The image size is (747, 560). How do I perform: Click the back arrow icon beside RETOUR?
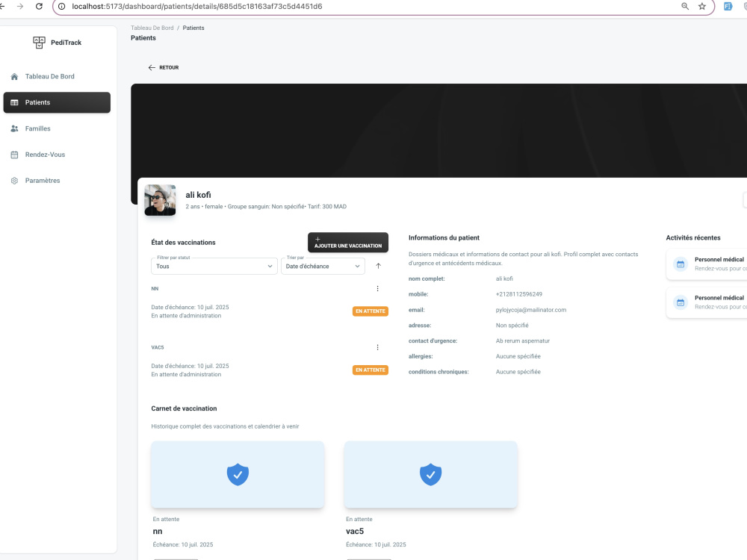pyautogui.click(x=152, y=68)
